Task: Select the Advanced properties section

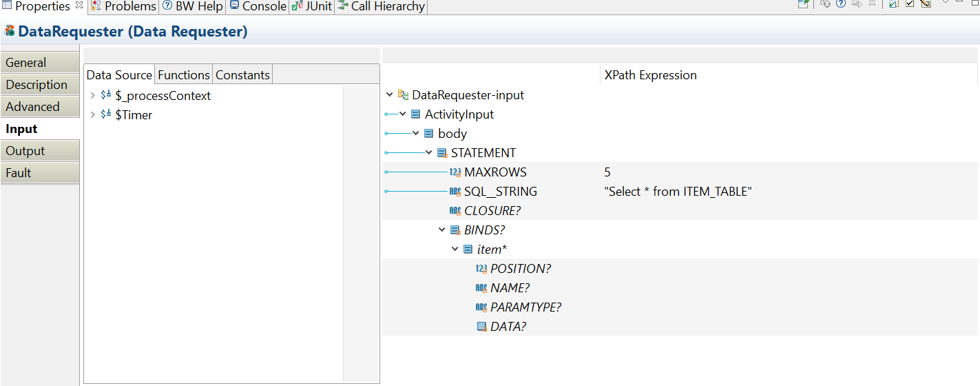Action: (32, 107)
